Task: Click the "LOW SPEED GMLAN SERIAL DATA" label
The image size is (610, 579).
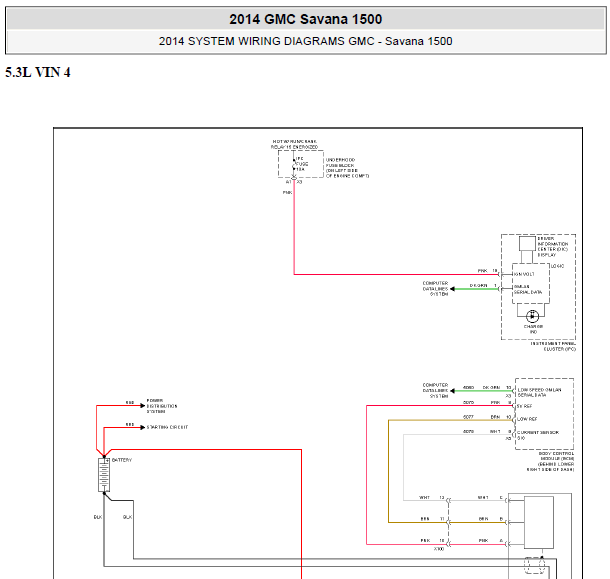Action: [x=539, y=392]
